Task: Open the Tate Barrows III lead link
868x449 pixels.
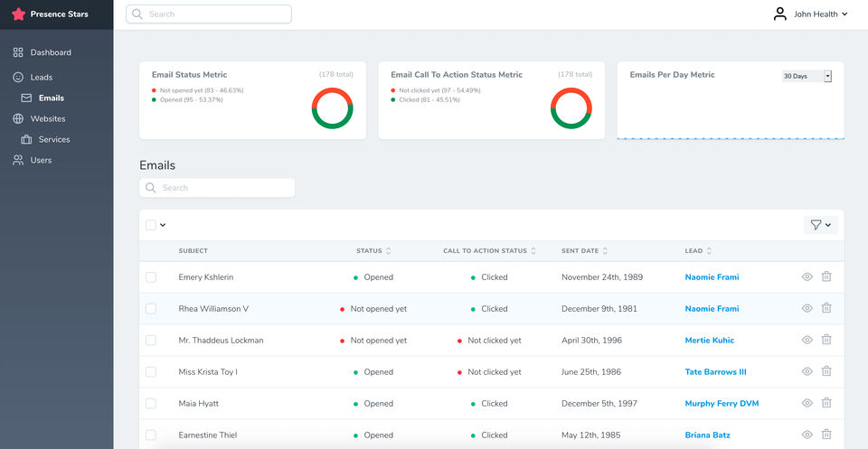Action: (715, 372)
